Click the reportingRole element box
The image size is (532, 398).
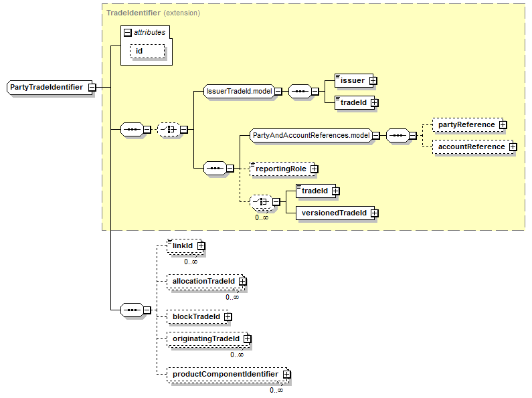[x=282, y=169]
